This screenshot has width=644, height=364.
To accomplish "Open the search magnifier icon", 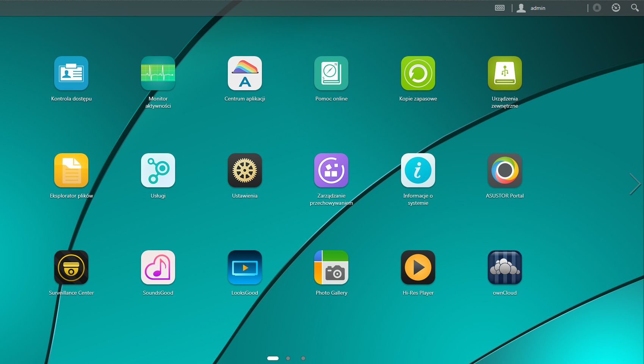I will coord(635,8).
